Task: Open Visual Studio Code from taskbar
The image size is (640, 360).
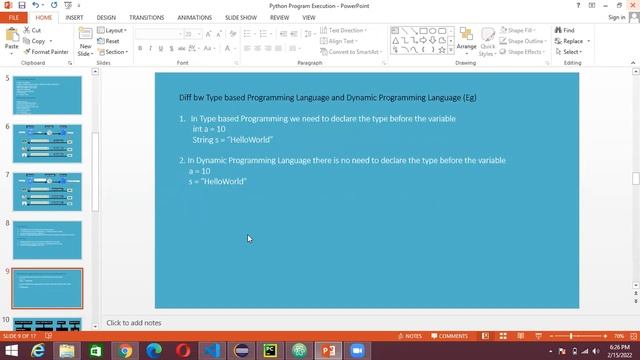Action: (x=212, y=351)
